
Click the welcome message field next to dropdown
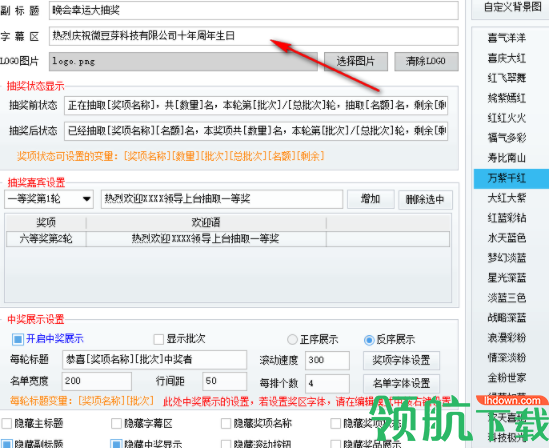tap(222, 199)
